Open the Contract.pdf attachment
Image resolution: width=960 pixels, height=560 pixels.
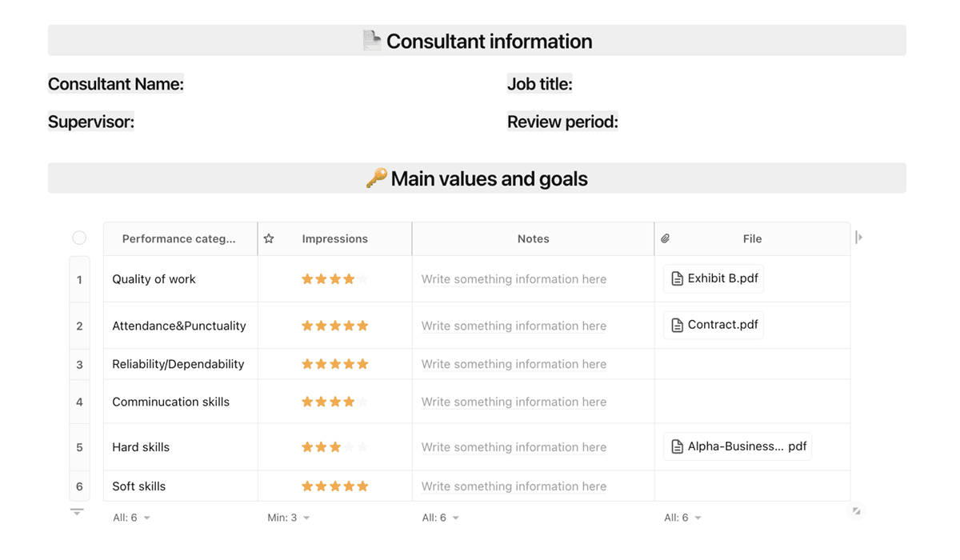[x=713, y=325]
